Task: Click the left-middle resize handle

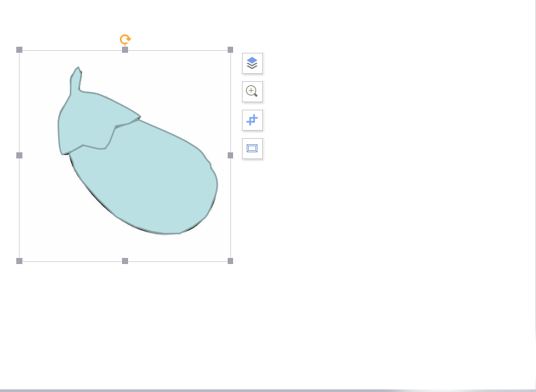Action: pos(19,155)
